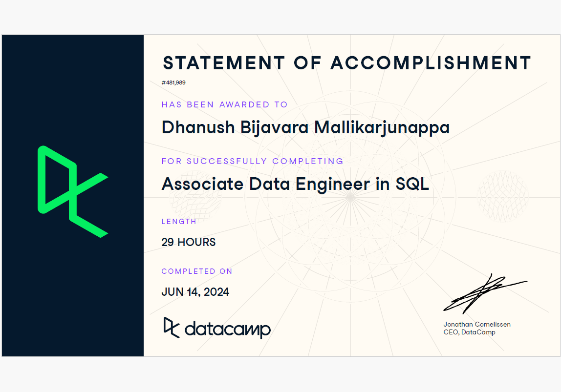Click the '29 HOURS' duration text
561x392 pixels.
189,242
